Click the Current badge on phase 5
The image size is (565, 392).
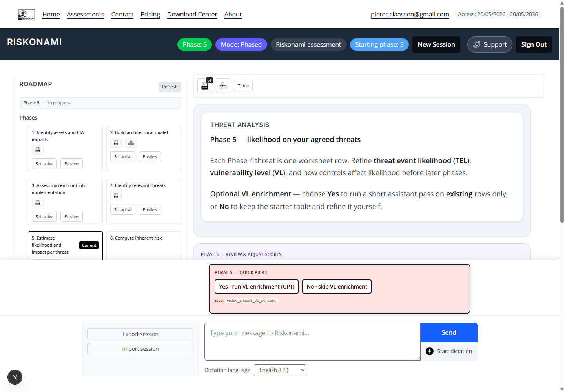click(x=89, y=245)
